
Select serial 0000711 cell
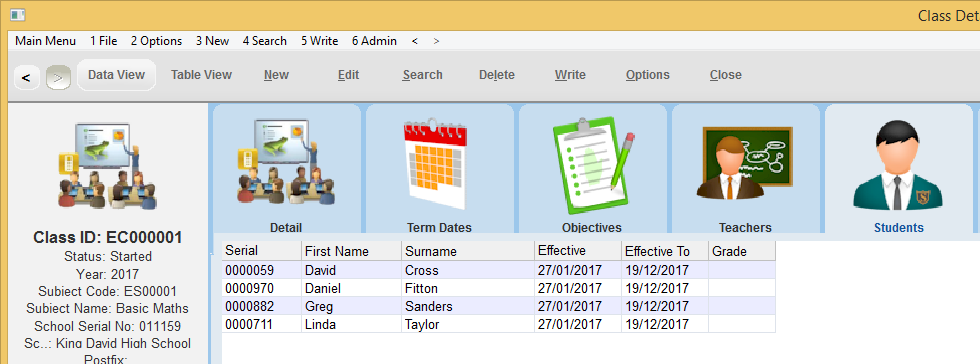tap(262, 324)
